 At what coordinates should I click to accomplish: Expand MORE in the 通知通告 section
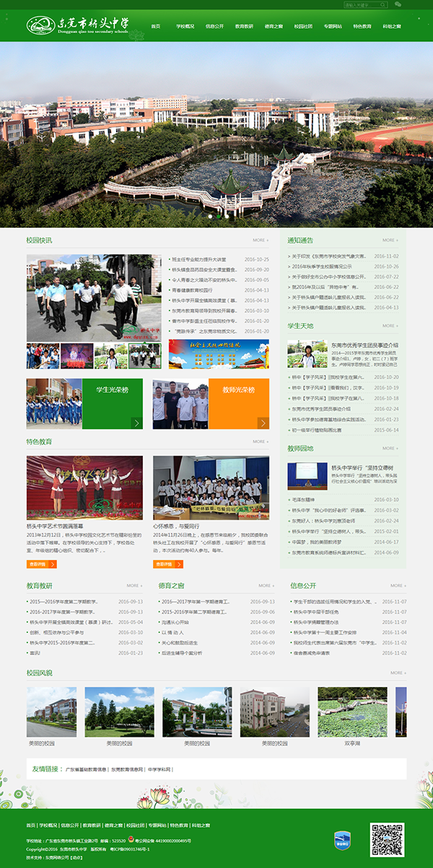coord(390,240)
